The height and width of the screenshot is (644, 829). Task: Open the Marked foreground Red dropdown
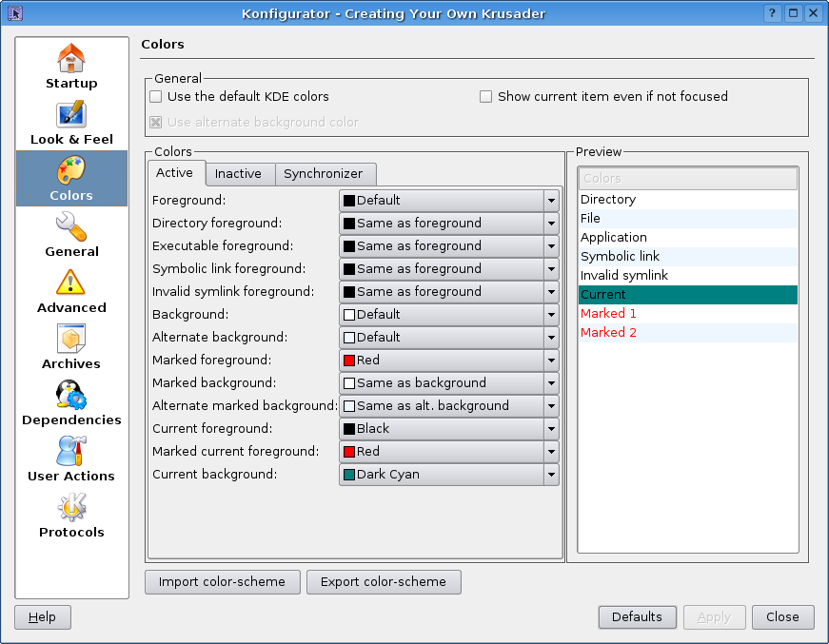(x=448, y=361)
